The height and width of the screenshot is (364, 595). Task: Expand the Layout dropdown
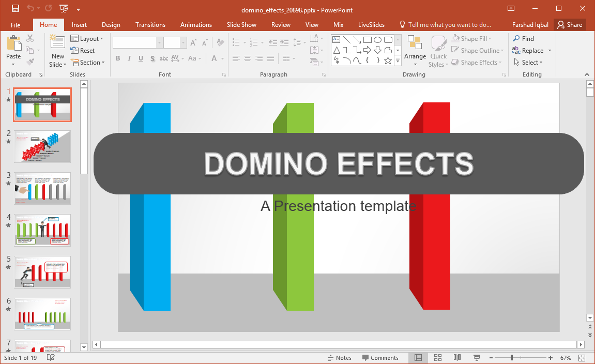(87, 39)
